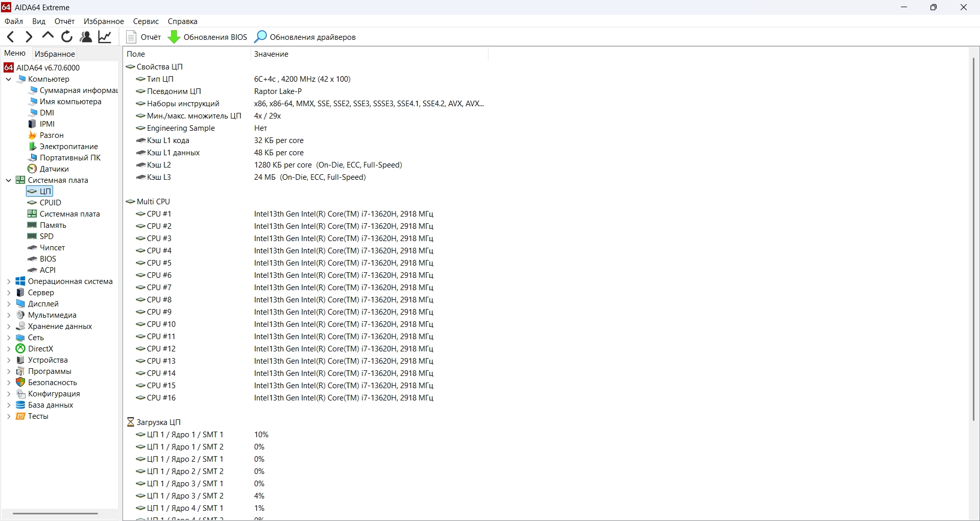
Task: Go back with the left arrow toolbar icon
Action: (10, 37)
